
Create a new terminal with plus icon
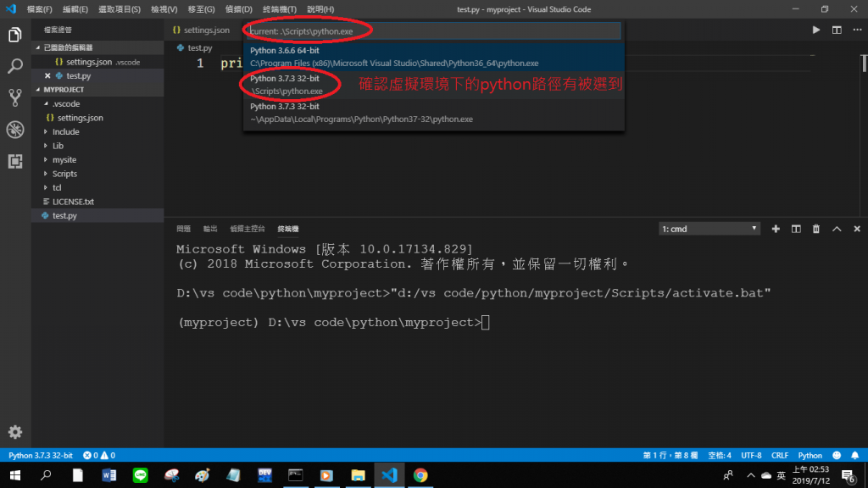[x=776, y=229]
